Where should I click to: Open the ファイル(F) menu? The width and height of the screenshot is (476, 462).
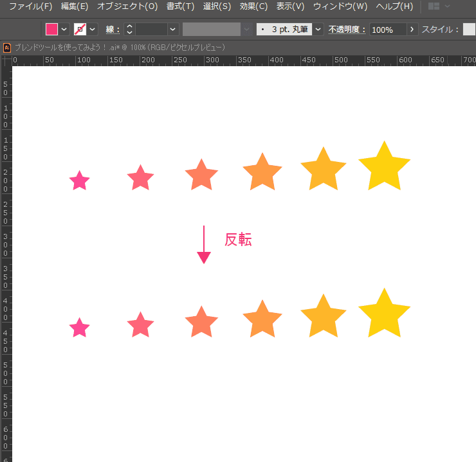pos(30,6)
